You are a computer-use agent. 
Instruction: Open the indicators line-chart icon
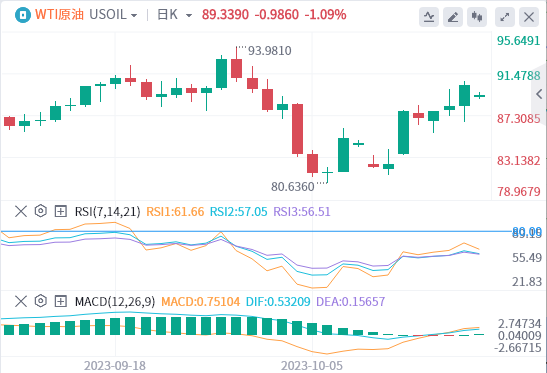pos(429,16)
